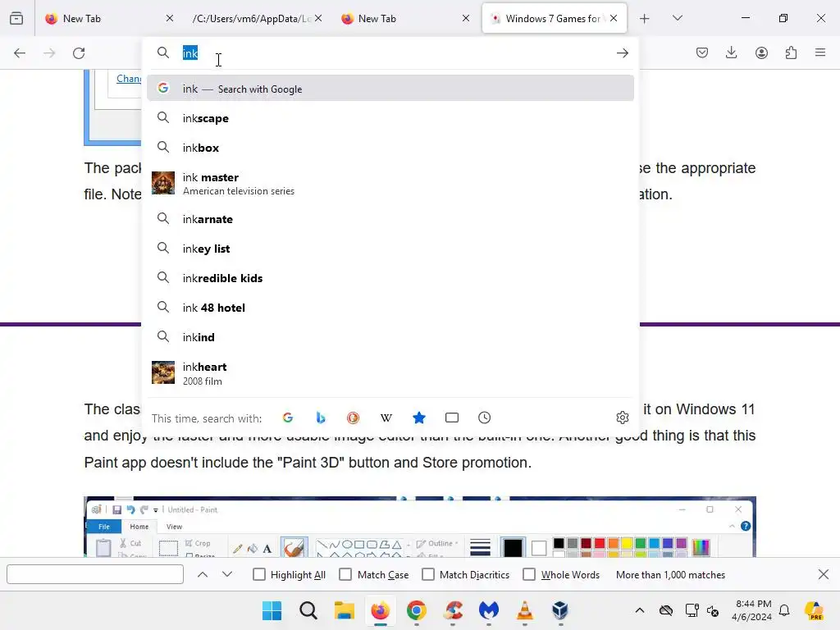
Task: Enable Highlight All checkbox
Action: pyautogui.click(x=258, y=574)
